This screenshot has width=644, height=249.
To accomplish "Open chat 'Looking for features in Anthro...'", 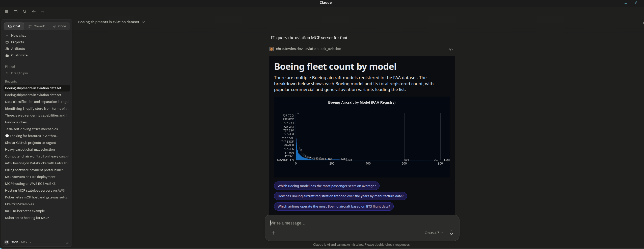I will click(37, 136).
